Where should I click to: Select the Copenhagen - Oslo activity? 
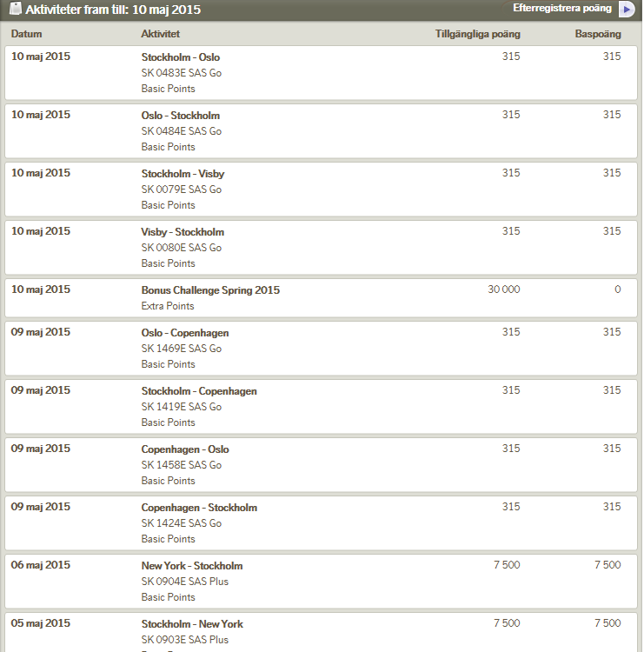[185, 449]
